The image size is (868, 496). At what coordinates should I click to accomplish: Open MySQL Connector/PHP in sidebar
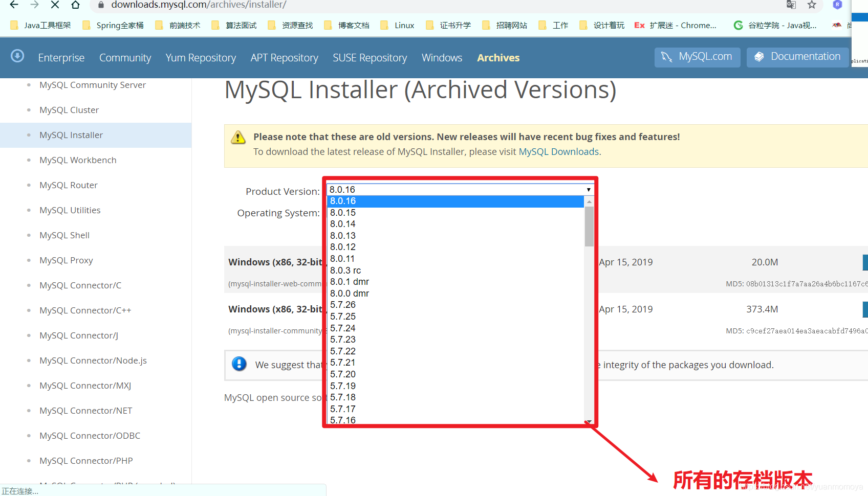[x=86, y=461]
